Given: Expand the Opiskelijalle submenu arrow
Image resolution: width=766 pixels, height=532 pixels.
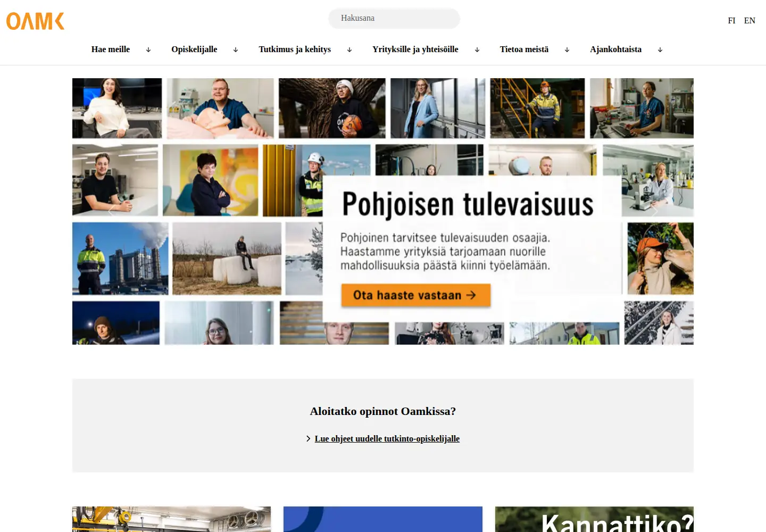Looking at the screenshot, I should click(x=236, y=49).
